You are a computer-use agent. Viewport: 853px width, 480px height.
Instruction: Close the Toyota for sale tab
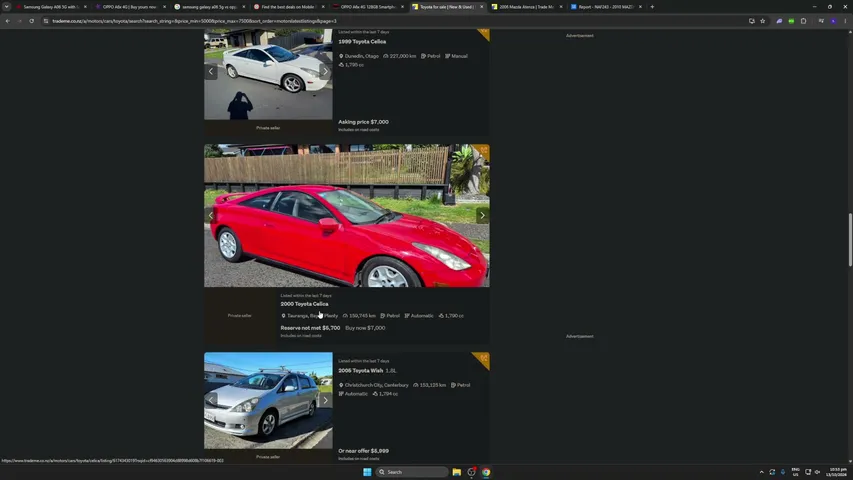click(x=481, y=7)
